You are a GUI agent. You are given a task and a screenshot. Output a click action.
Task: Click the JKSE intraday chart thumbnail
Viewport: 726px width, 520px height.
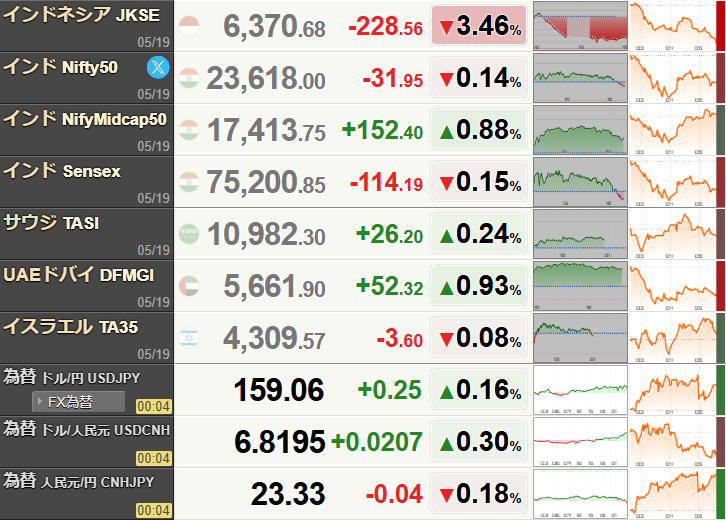(580, 26)
